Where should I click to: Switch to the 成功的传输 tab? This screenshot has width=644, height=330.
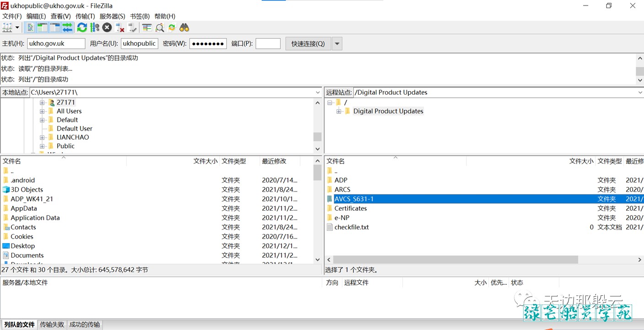click(x=85, y=325)
